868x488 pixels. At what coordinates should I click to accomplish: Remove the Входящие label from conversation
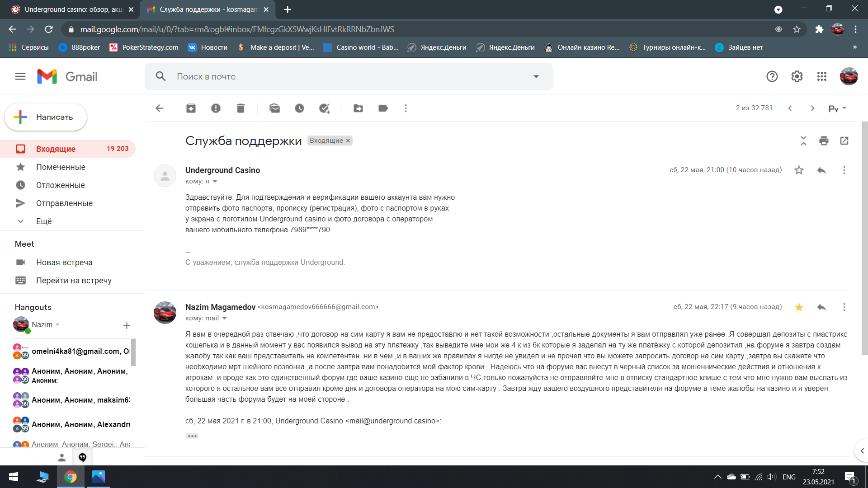coord(348,141)
